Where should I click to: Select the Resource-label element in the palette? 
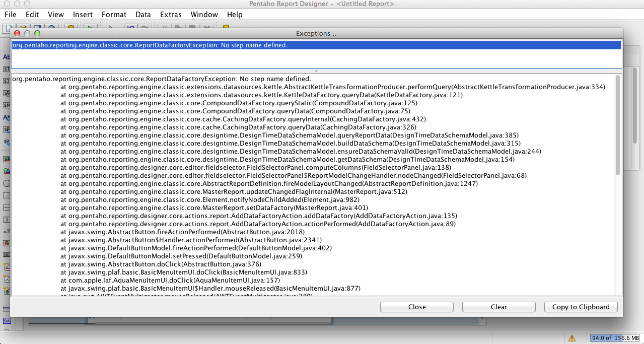(7, 117)
